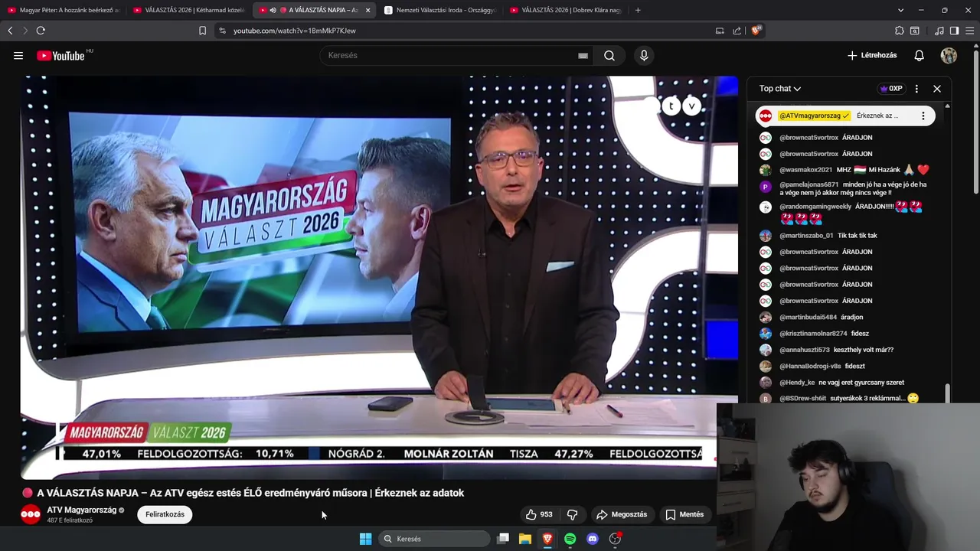Open live chat options three-dot menu
This screenshot has width=980, height=551.
click(916, 89)
